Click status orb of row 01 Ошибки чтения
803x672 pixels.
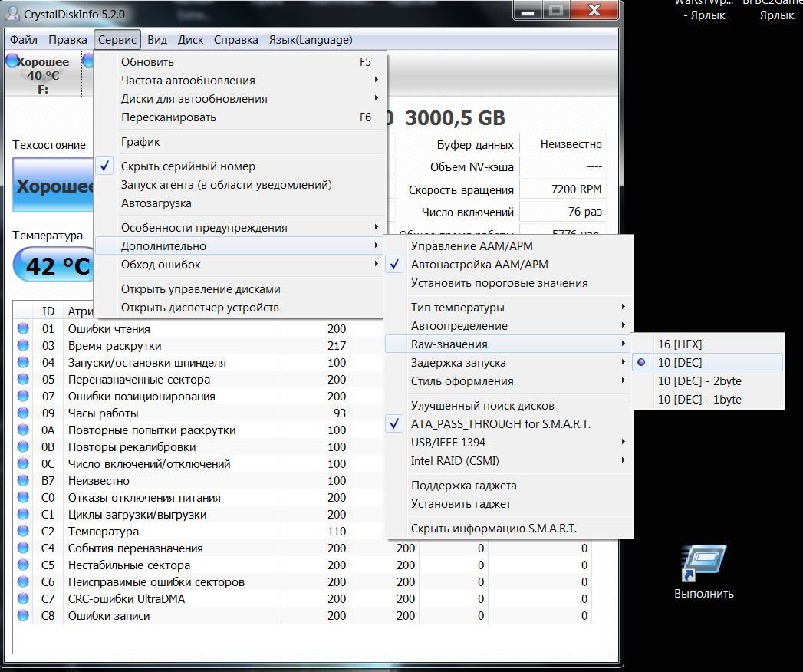tap(23, 328)
